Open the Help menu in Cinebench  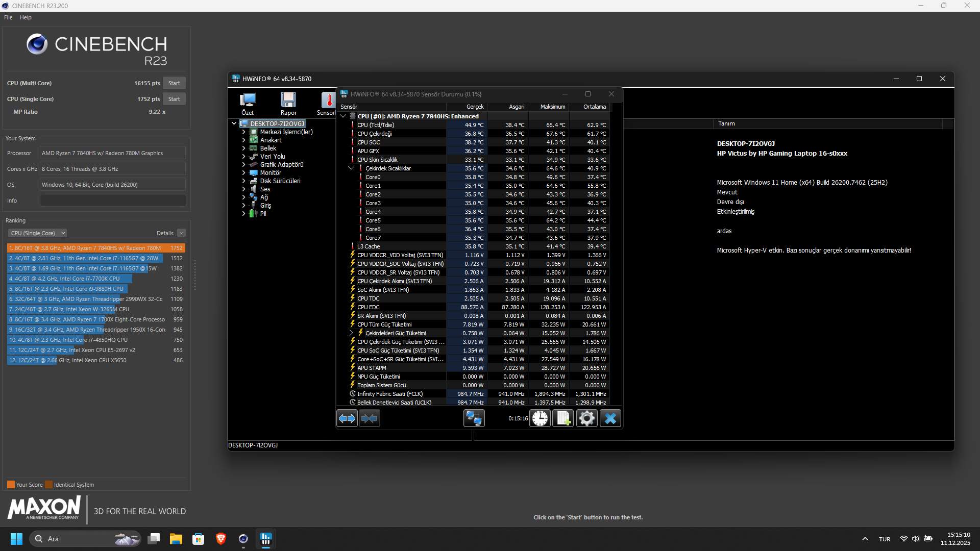[26, 17]
